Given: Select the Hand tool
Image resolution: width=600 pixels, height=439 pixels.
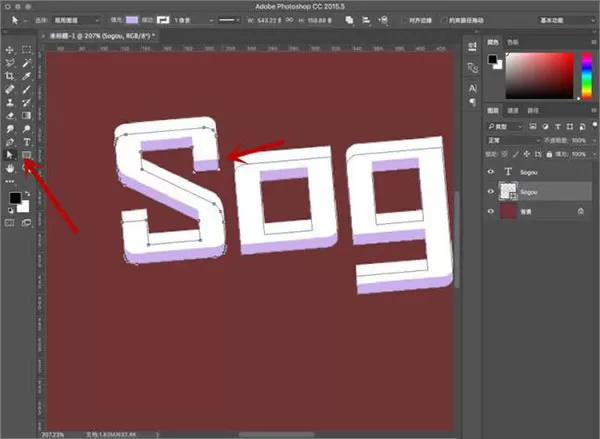Looking at the screenshot, I should click(10, 168).
